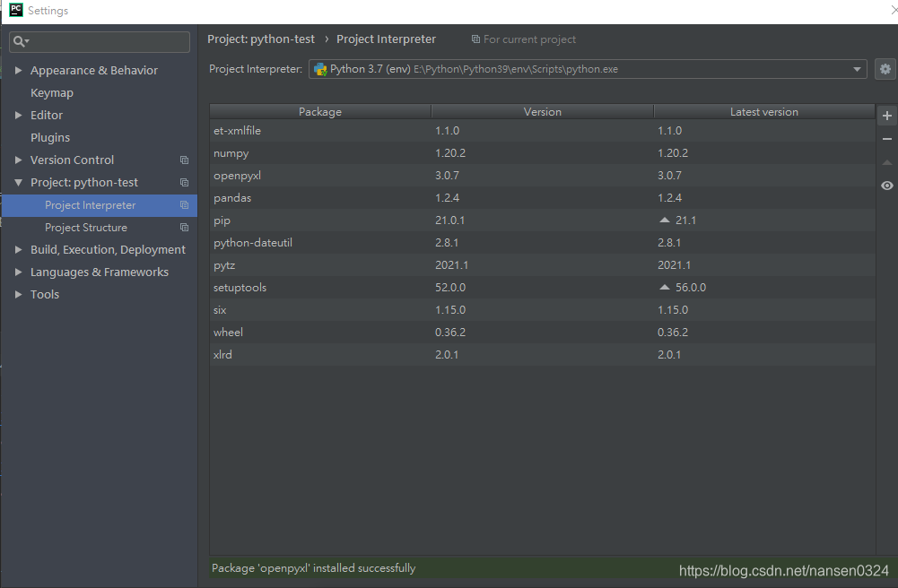898x588 pixels.
Task: Click the upgrade arrow next to setuptools 56.0.0
Action: [665, 287]
